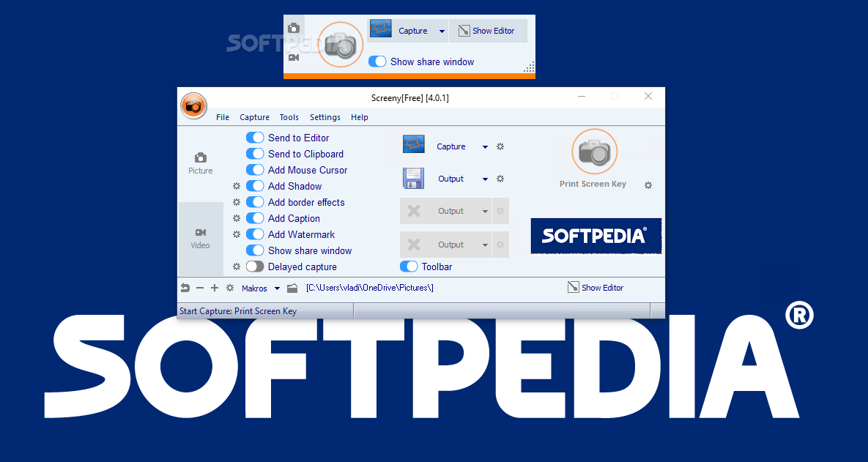
Task: Select the Picture mode camera icon
Action: click(201, 157)
